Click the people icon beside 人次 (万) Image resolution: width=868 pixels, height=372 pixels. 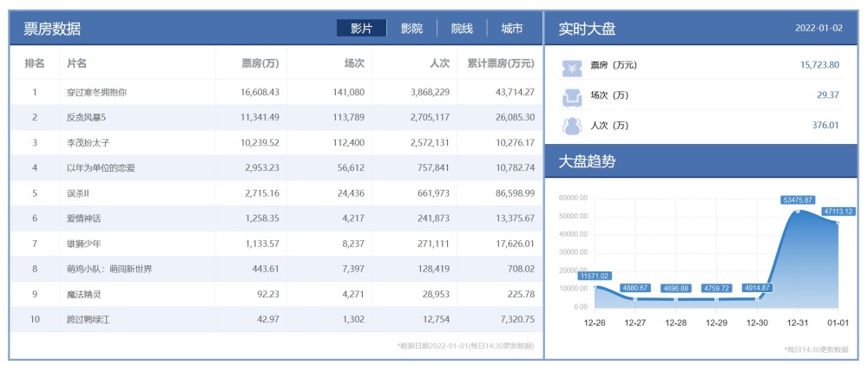[572, 126]
